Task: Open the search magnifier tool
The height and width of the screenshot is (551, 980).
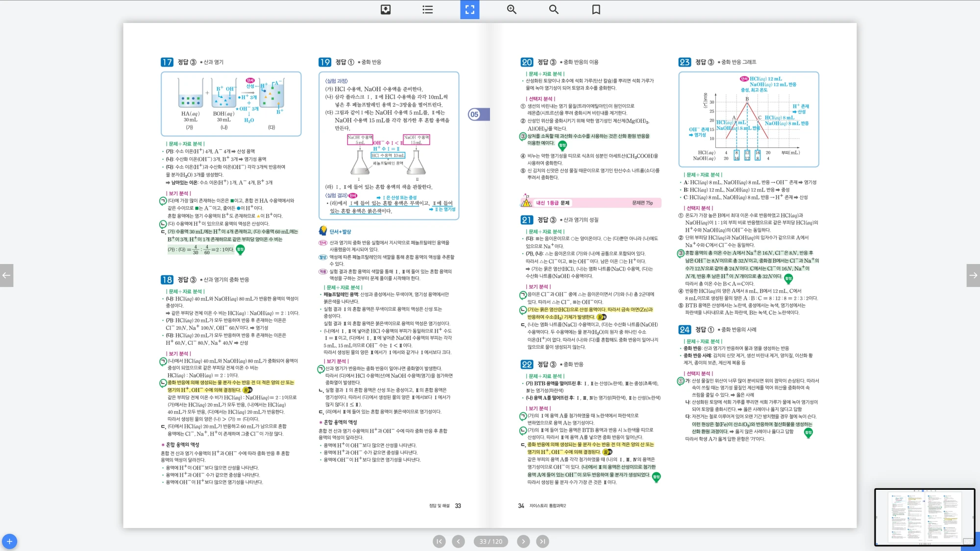Action: pyautogui.click(x=554, y=9)
